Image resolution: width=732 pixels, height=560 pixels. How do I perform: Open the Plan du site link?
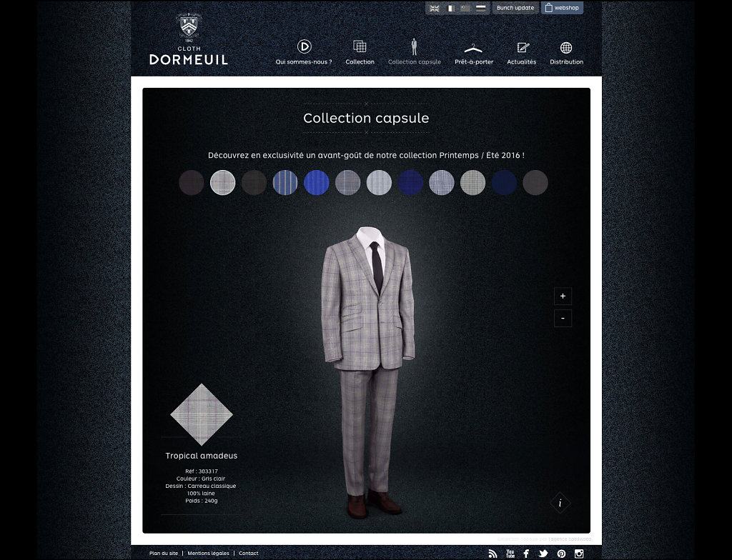164,554
